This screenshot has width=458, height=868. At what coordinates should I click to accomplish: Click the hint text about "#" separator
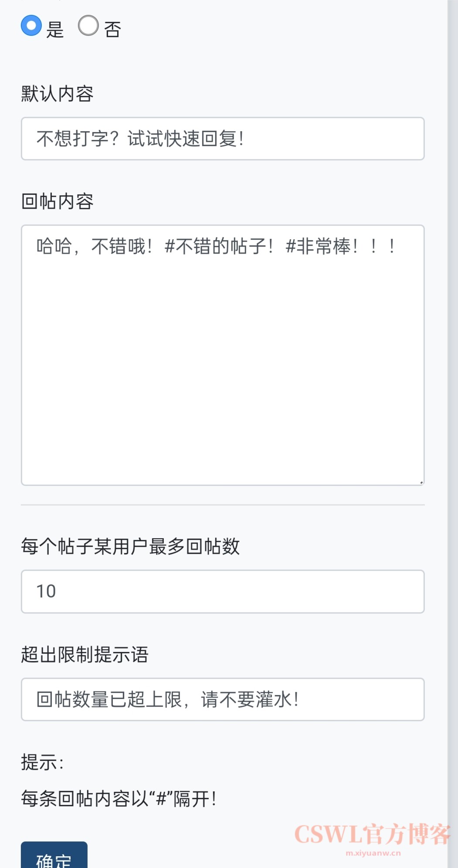pyautogui.click(x=119, y=799)
